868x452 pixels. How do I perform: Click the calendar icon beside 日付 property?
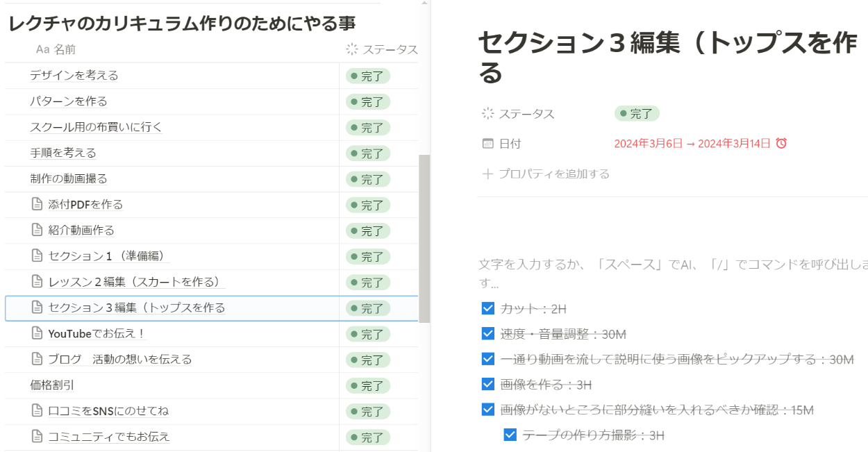pos(487,144)
